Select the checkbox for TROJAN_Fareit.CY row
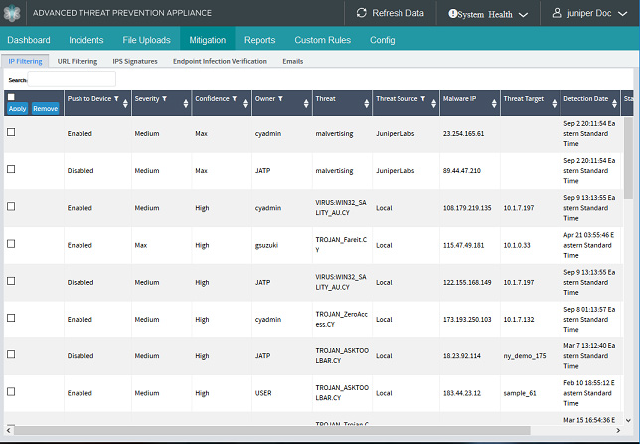This screenshot has width=640, height=444. (x=11, y=244)
